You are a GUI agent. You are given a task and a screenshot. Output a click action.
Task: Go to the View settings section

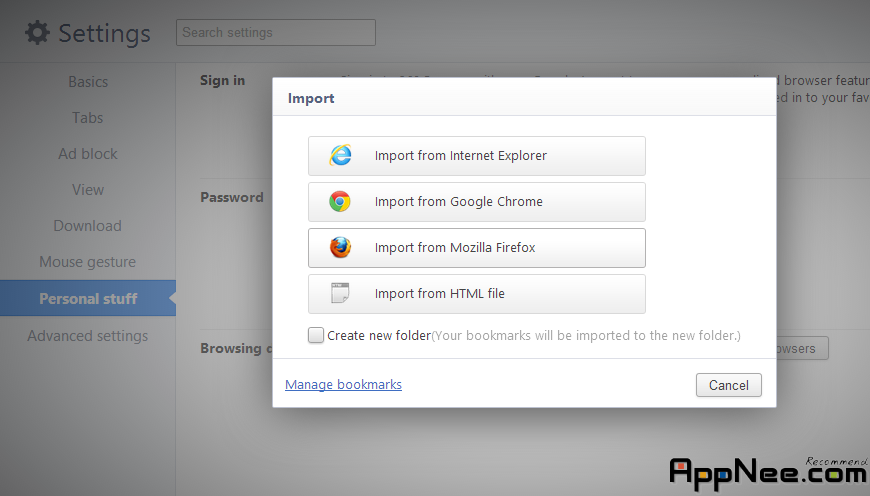(88, 190)
